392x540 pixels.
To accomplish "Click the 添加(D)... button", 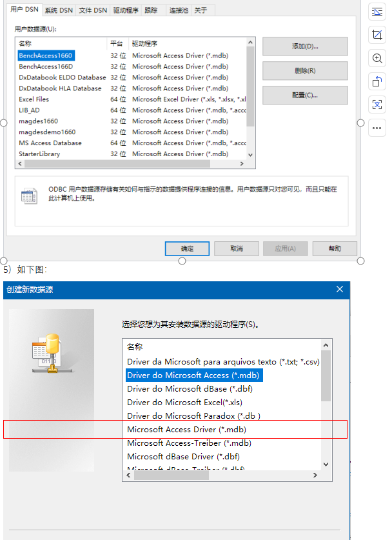I will [305, 46].
